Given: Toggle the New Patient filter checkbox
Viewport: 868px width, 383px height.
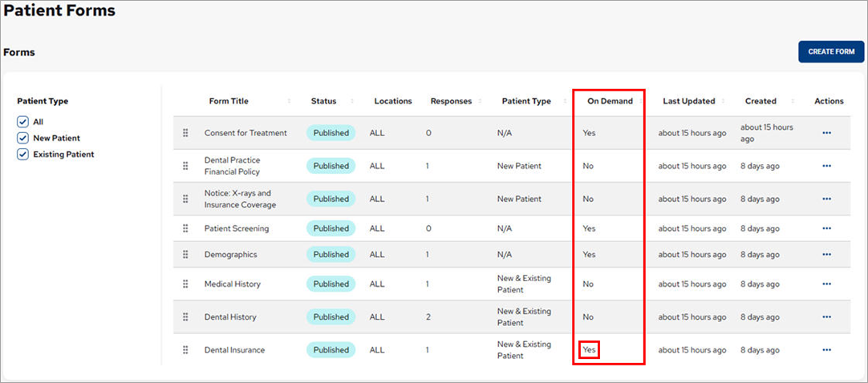Looking at the screenshot, I should [x=22, y=138].
